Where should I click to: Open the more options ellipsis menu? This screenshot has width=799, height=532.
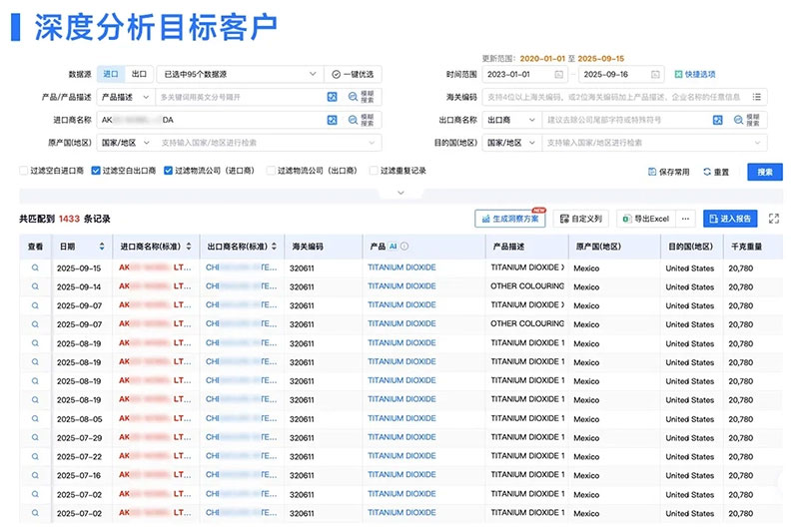[686, 219]
